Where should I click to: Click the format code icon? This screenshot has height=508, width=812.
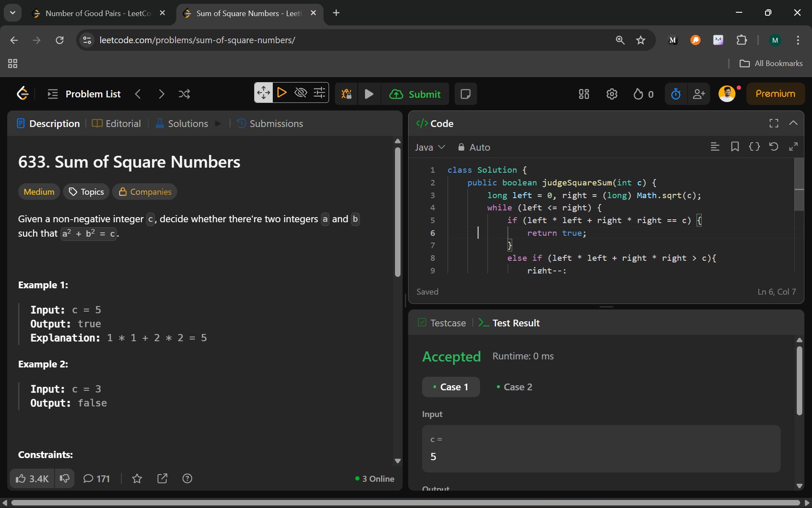[x=715, y=147]
